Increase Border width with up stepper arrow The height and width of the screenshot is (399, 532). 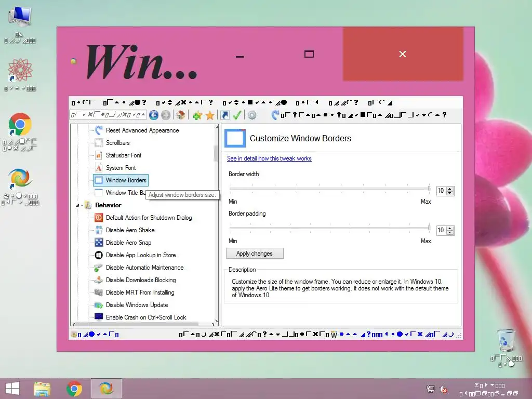pos(450,189)
